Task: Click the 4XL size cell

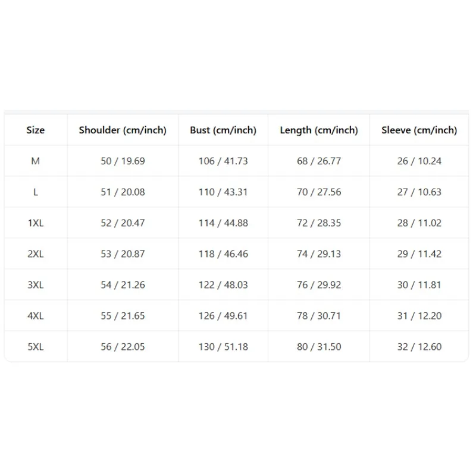Action: pyautogui.click(x=36, y=316)
